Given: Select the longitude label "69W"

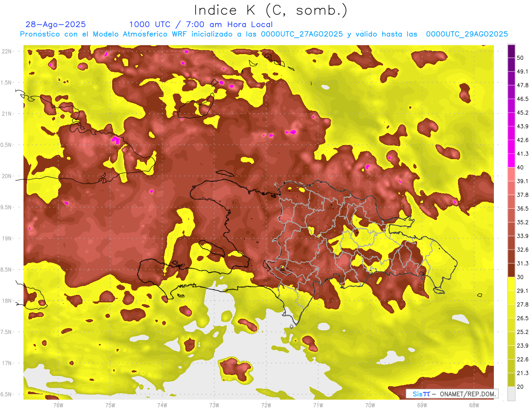Looking at the screenshot, I should [x=422, y=405].
